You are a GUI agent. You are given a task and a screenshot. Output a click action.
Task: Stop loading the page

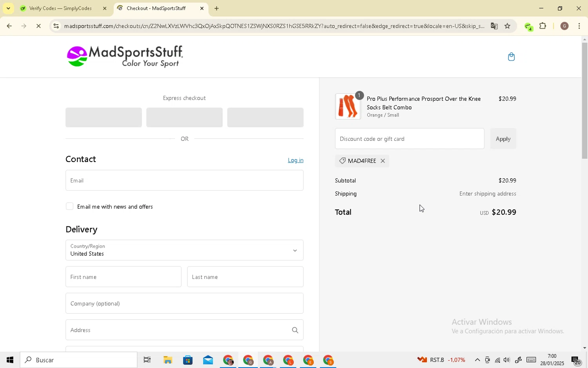click(38, 26)
